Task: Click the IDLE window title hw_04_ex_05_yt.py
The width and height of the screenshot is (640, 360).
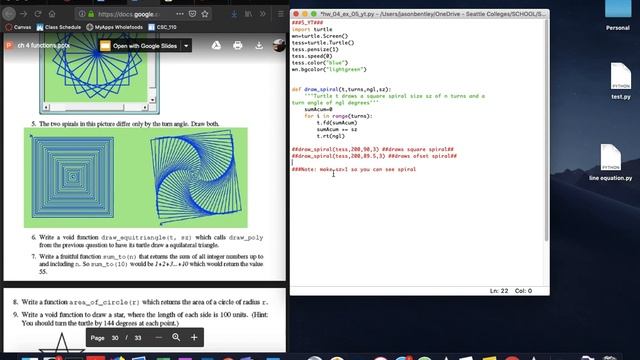Action: tap(433, 14)
